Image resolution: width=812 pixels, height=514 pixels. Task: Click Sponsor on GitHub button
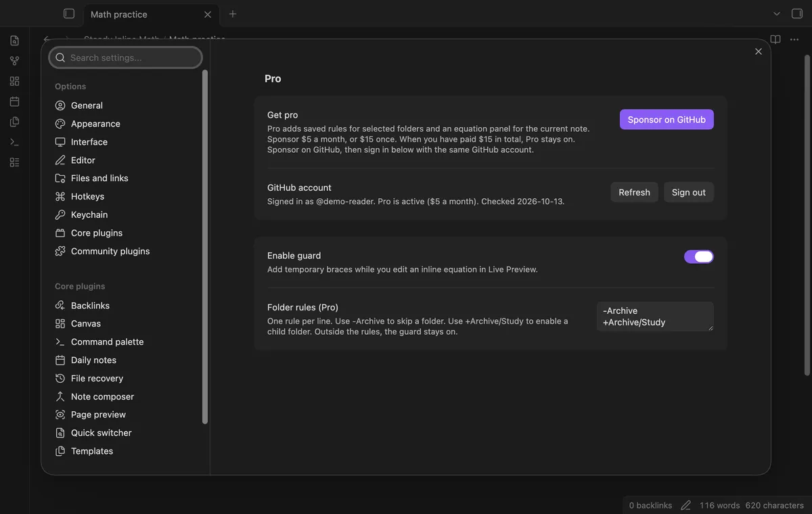coord(667,120)
